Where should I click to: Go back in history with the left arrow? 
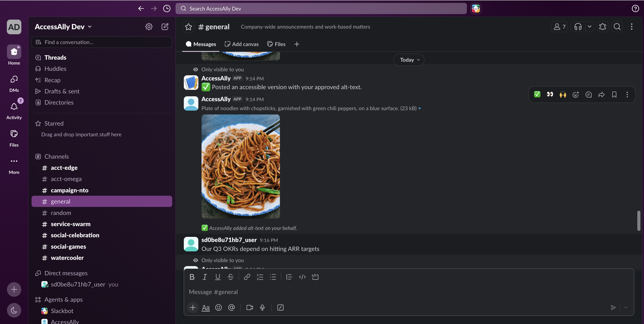(x=141, y=8)
